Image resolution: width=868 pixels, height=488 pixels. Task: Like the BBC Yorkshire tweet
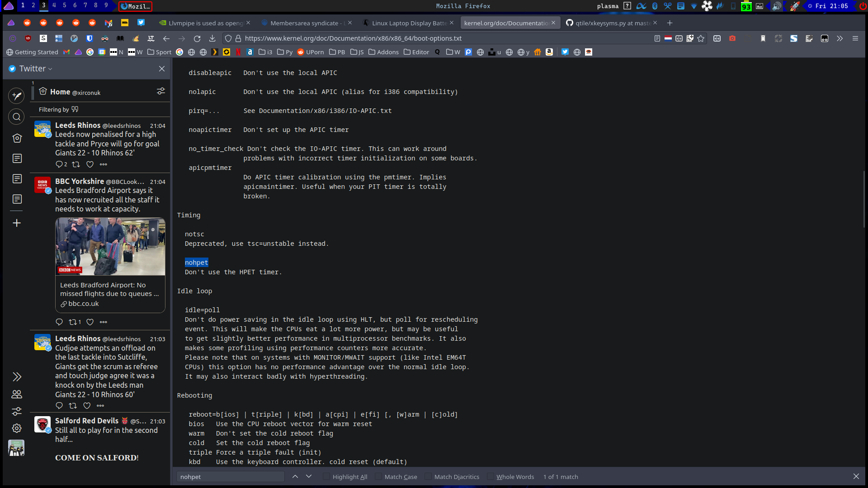[x=90, y=322]
